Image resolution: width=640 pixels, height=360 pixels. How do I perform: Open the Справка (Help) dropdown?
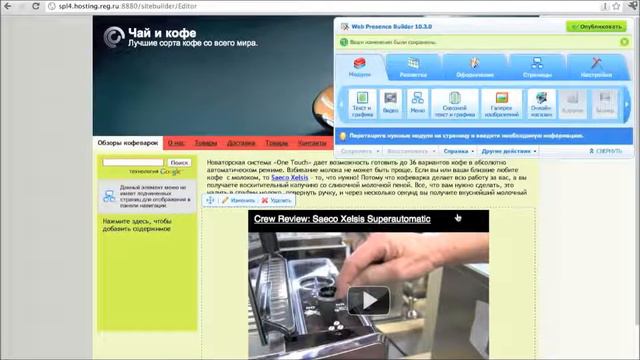pos(458,151)
